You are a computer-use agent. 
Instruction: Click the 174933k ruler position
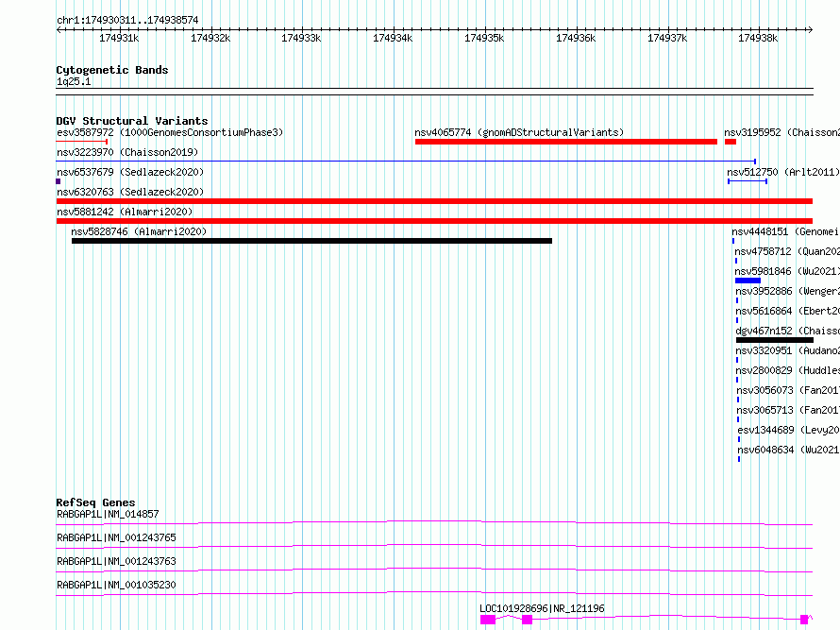(x=301, y=38)
